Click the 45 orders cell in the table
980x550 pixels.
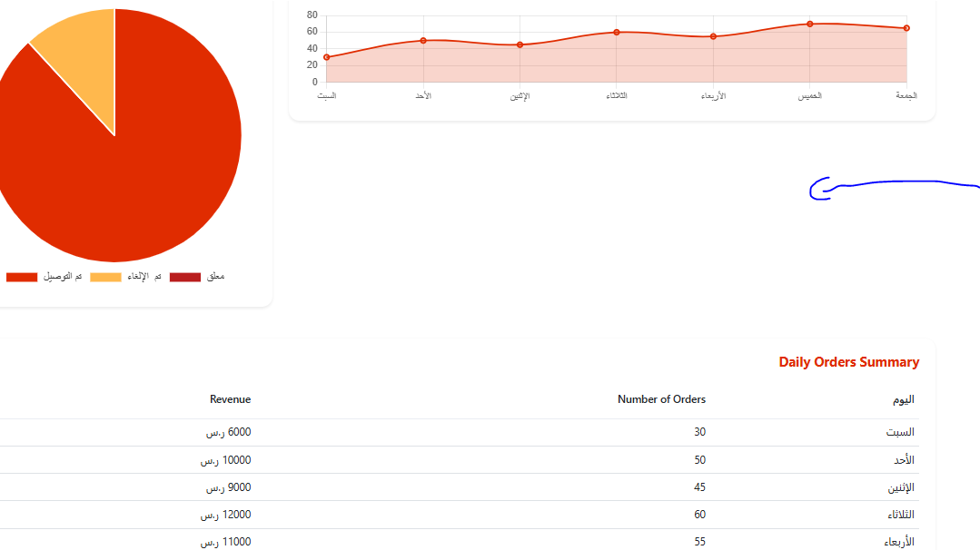point(699,487)
